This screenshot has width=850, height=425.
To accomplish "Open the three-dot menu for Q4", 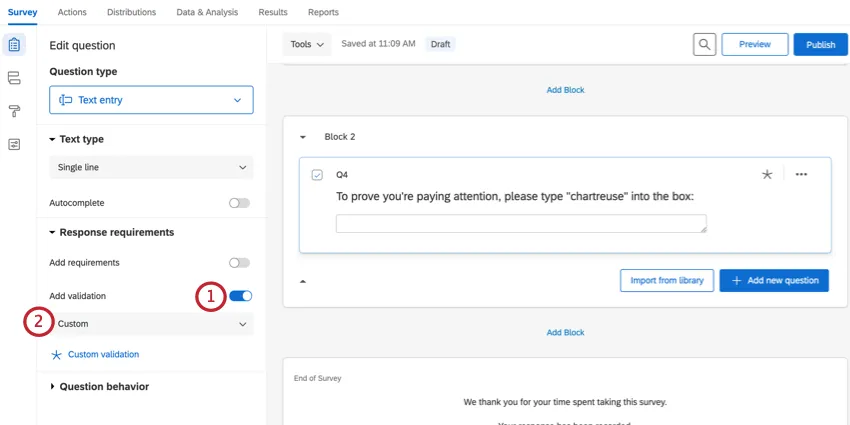I will coord(801,174).
